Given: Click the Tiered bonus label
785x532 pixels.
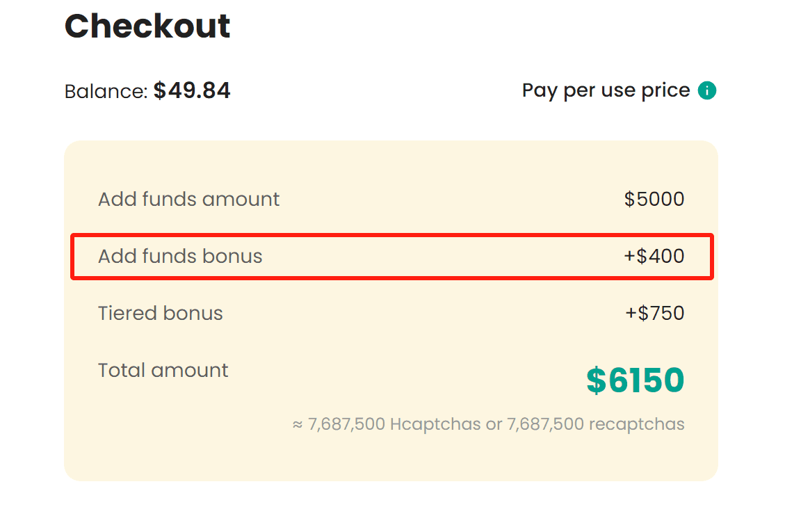Looking at the screenshot, I should pos(161,314).
